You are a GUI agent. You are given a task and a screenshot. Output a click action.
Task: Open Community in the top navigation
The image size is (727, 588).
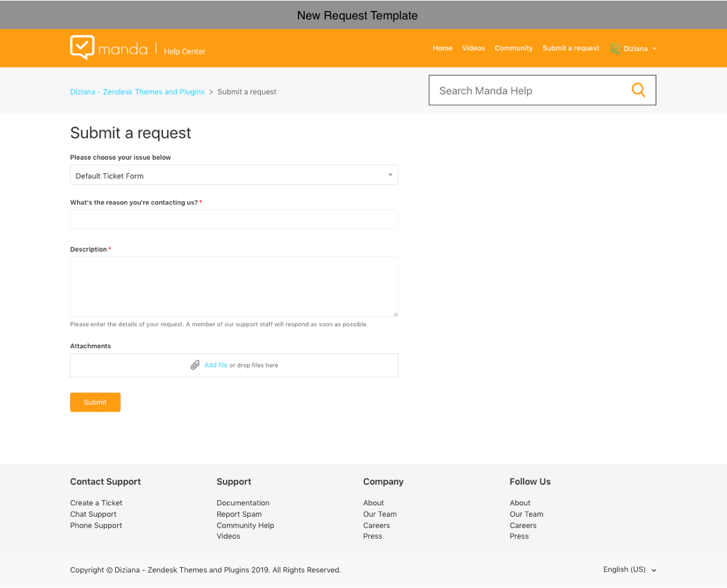(x=513, y=49)
